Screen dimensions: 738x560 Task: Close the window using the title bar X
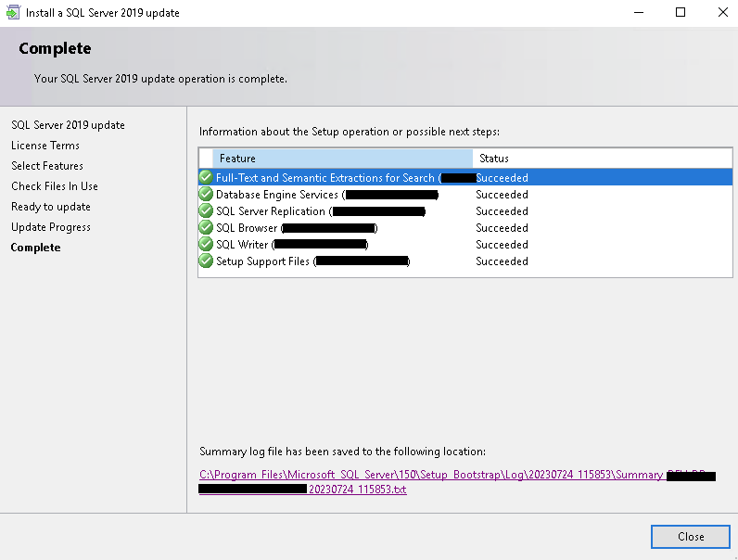click(x=723, y=12)
